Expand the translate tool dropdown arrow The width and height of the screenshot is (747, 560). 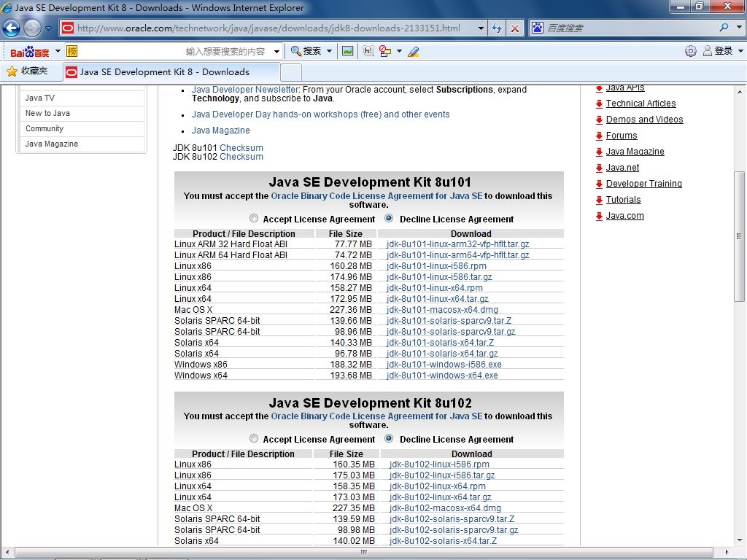pos(399,51)
